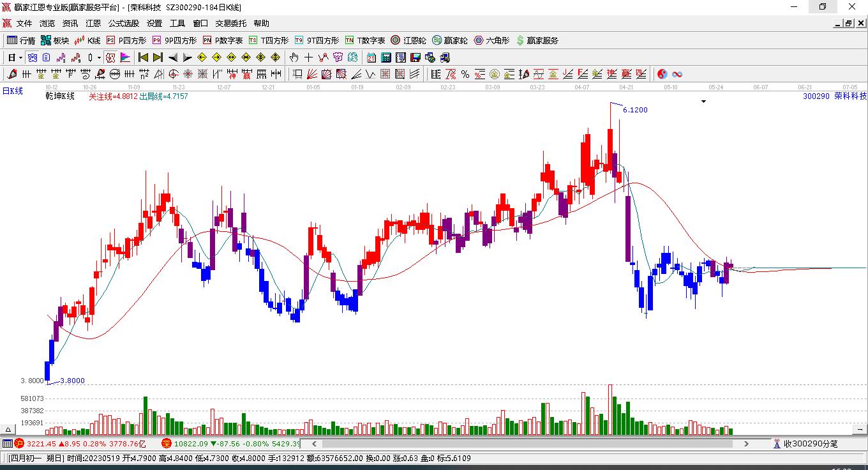Viewport: 868px width, 470px height.
Task: Click the 出局线=4.7157 indicator text
Action: pyautogui.click(x=163, y=96)
